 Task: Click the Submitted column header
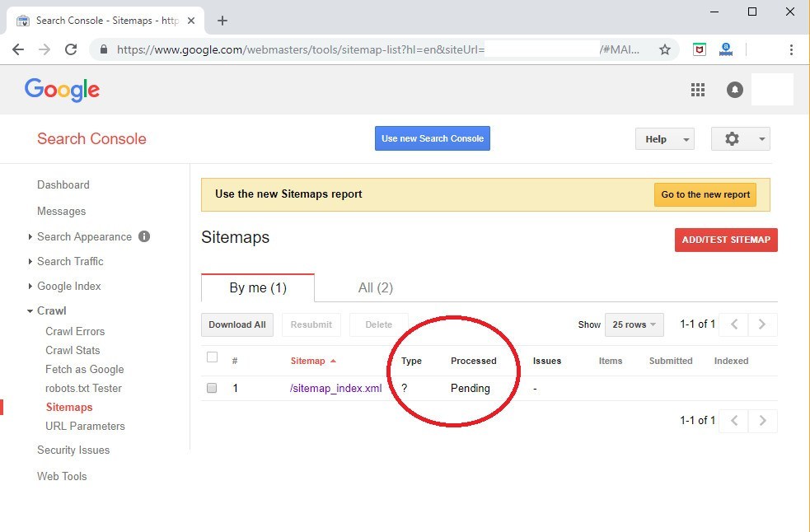[671, 361]
